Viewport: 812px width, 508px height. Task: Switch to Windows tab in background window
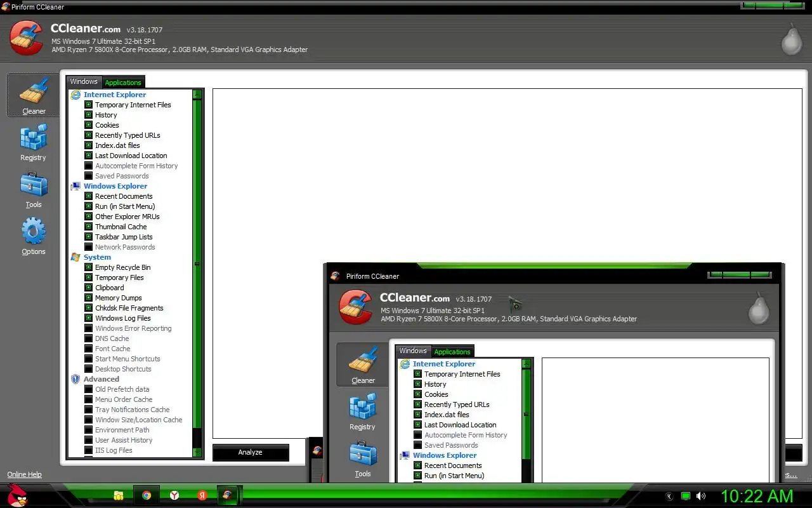(x=84, y=81)
